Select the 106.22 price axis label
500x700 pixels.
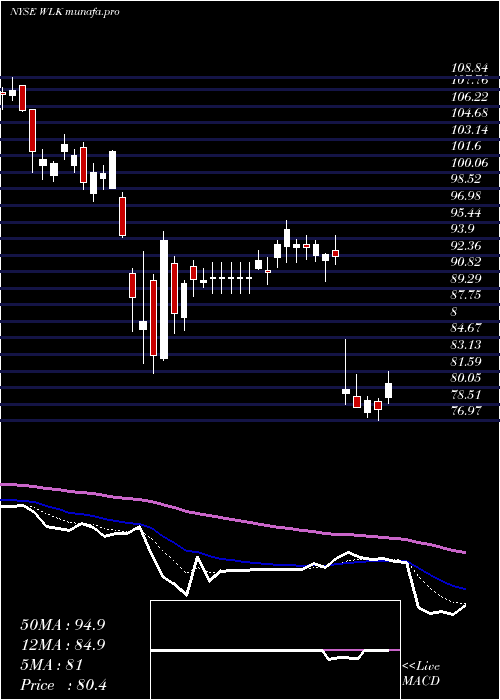pyautogui.click(x=469, y=96)
